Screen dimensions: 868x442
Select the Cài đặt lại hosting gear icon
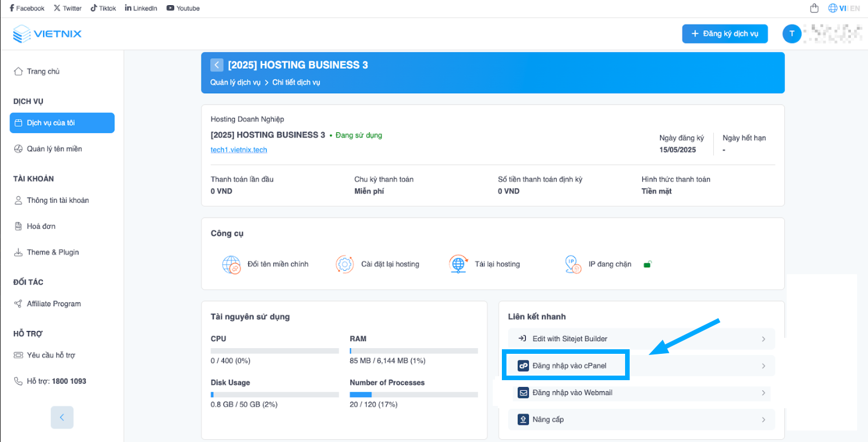[x=344, y=264]
